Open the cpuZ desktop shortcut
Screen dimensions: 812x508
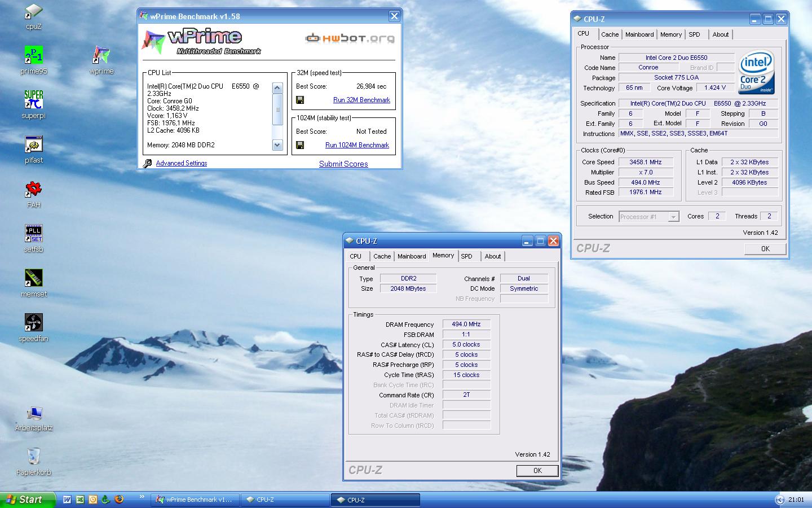pyautogui.click(x=34, y=17)
